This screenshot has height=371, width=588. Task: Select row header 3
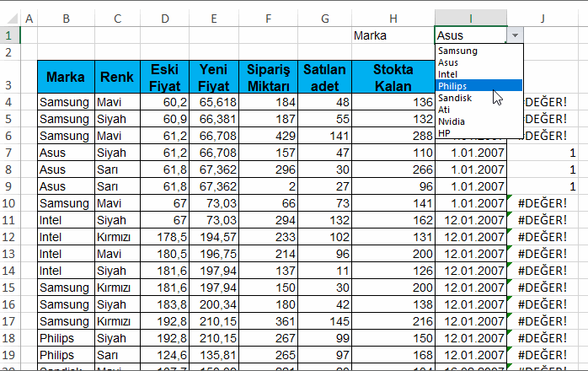pos(8,77)
